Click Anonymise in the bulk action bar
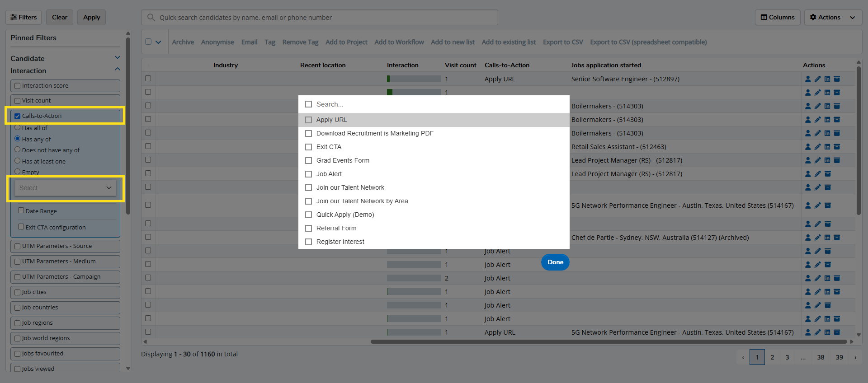This screenshot has height=383, width=868. [x=217, y=42]
